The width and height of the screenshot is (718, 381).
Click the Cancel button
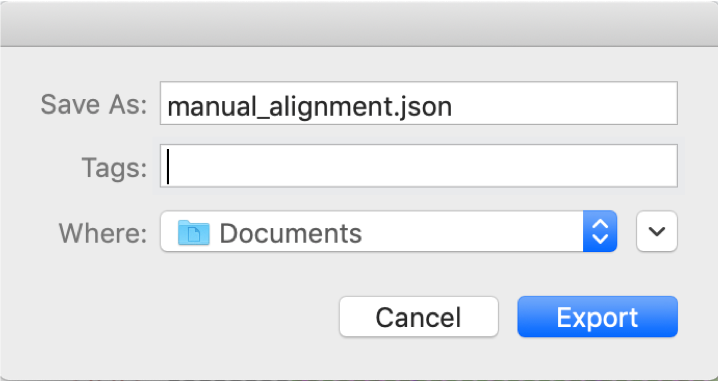419,316
